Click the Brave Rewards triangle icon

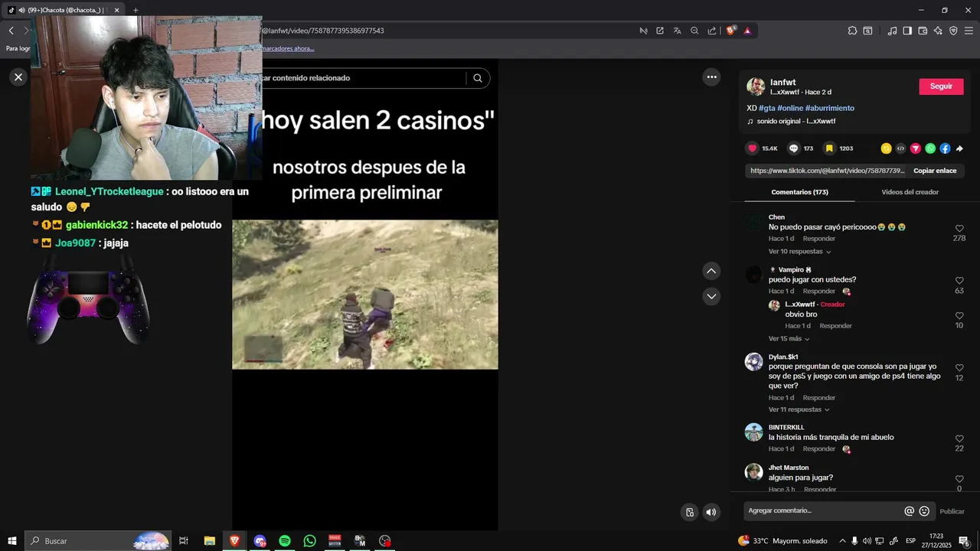[747, 31]
